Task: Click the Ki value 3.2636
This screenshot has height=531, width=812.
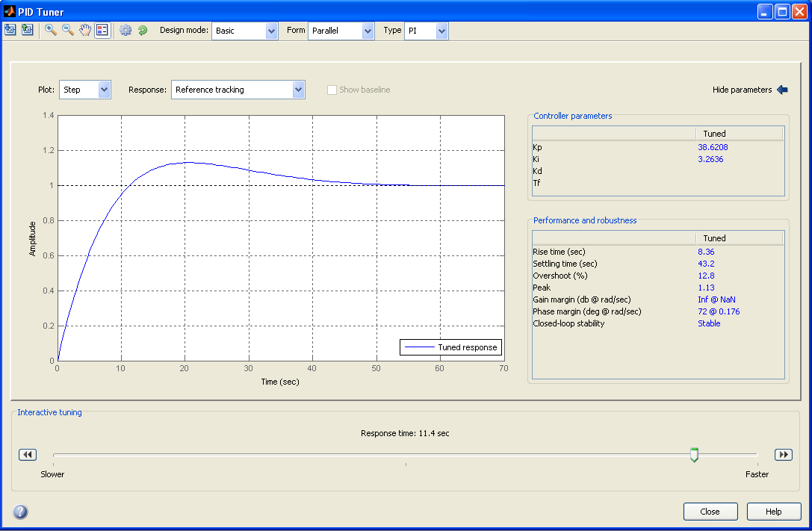Action: click(x=710, y=159)
